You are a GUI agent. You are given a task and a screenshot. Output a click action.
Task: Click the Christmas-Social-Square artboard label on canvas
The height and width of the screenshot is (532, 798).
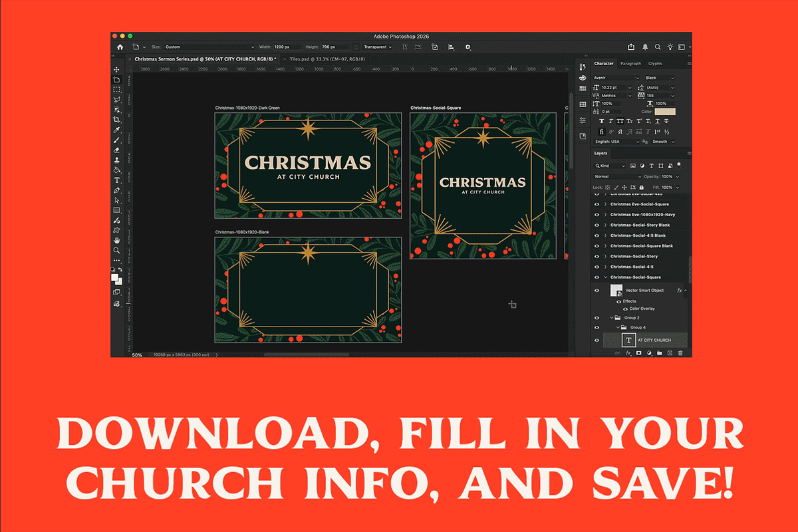coord(436,108)
